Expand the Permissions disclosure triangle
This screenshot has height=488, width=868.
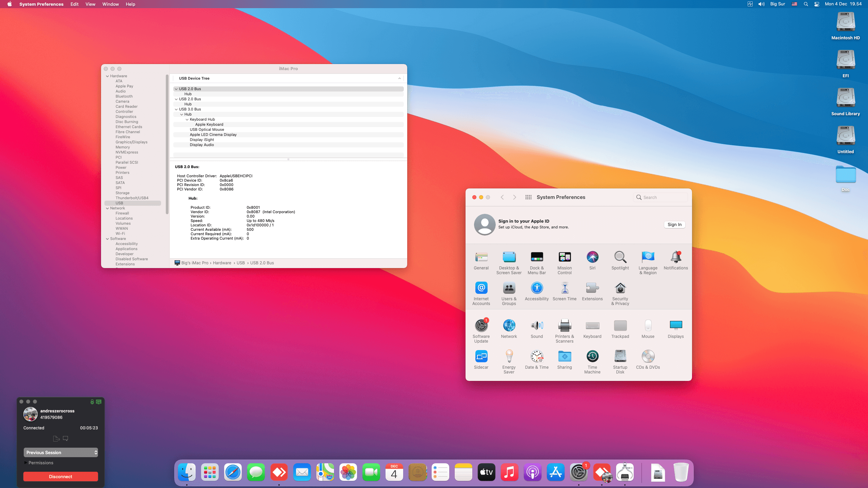pyautogui.click(x=25, y=463)
